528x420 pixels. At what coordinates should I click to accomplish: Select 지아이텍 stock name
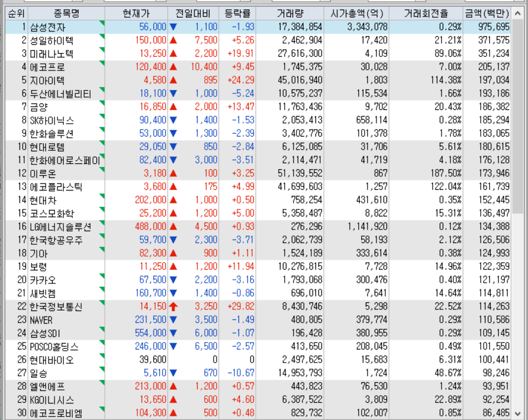47,80
